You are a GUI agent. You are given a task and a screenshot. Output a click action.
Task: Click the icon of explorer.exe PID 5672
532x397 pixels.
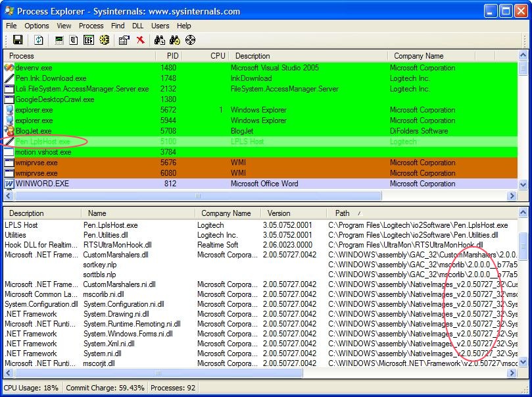[x=9, y=110]
